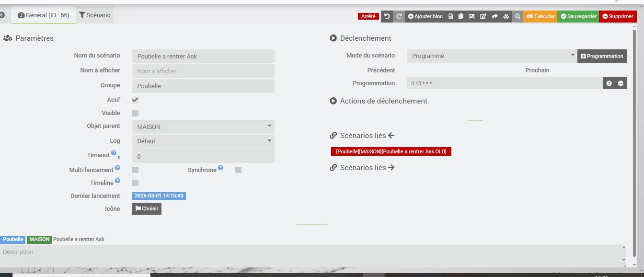Click the Nom à afficher field
Screen dimensions: 644x277
pyautogui.click(x=203, y=71)
